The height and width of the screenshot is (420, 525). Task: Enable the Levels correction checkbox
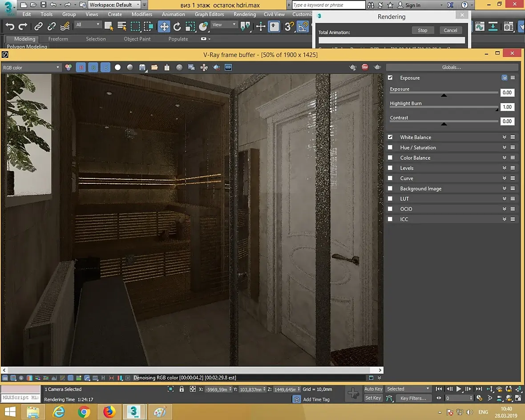point(390,168)
